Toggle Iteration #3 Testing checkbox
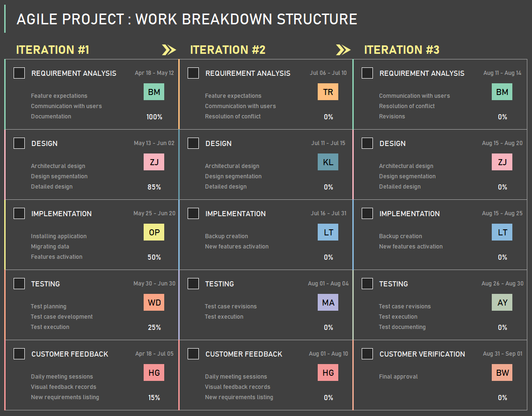 pyautogui.click(x=367, y=284)
